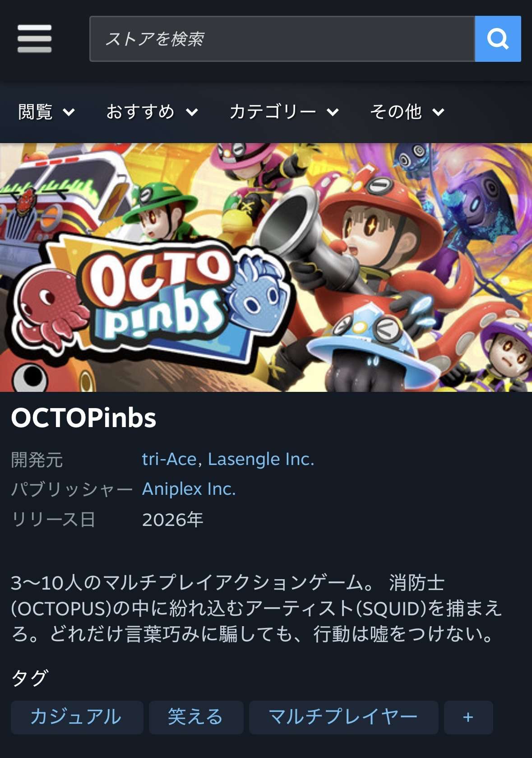Screen dimensions: 532x758
Task: Select the 笑える tag
Action: click(x=196, y=717)
